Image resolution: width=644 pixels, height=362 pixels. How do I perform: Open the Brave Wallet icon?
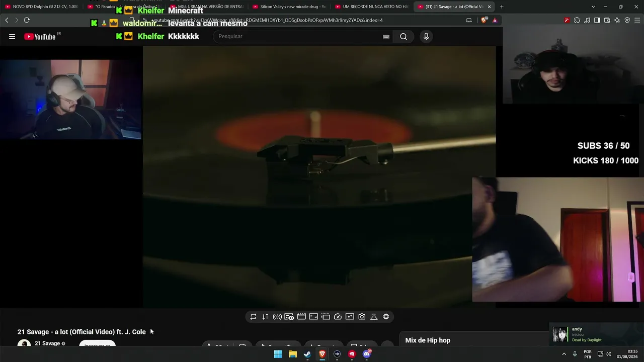click(607, 20)
